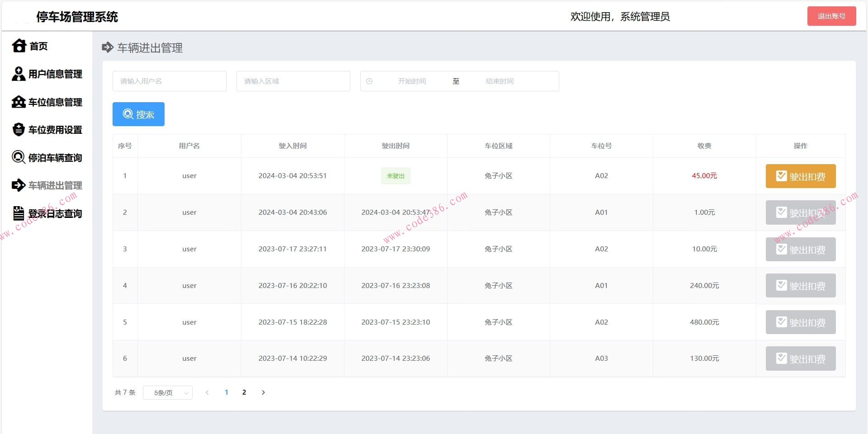Open 停泊车辆查询 using the magnifier icon
The image size is (868, 434).
click(18, 157)
